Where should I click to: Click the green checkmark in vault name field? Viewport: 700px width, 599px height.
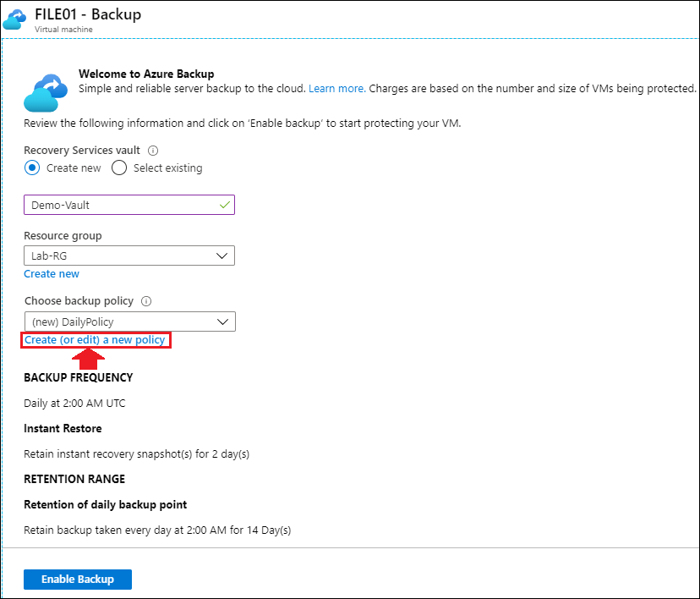click(225, 205)
